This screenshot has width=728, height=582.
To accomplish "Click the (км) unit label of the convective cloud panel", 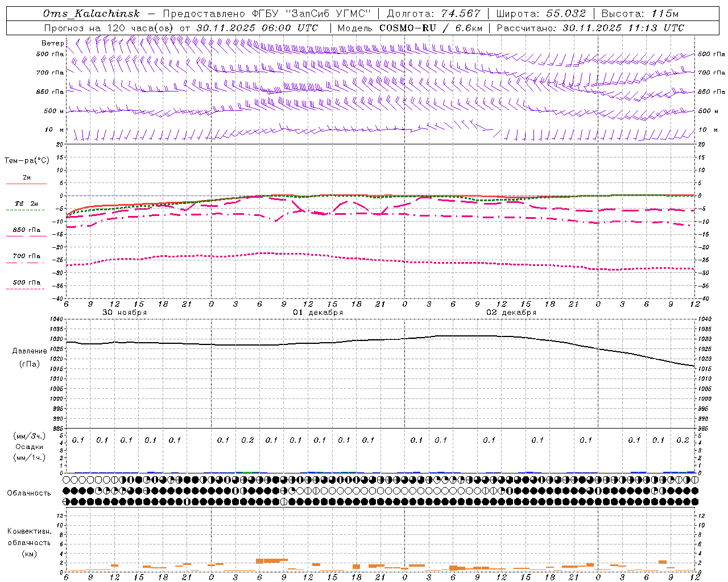I will point(29,554).
